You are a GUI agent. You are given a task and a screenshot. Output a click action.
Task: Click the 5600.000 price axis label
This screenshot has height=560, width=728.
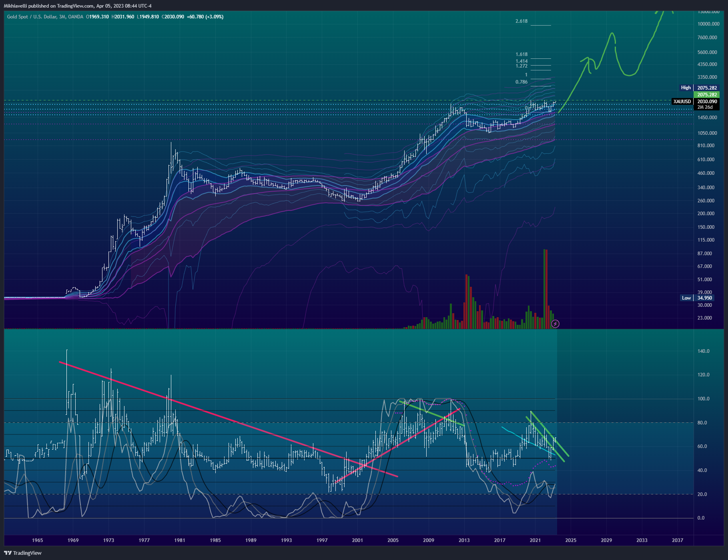(707, 52)
